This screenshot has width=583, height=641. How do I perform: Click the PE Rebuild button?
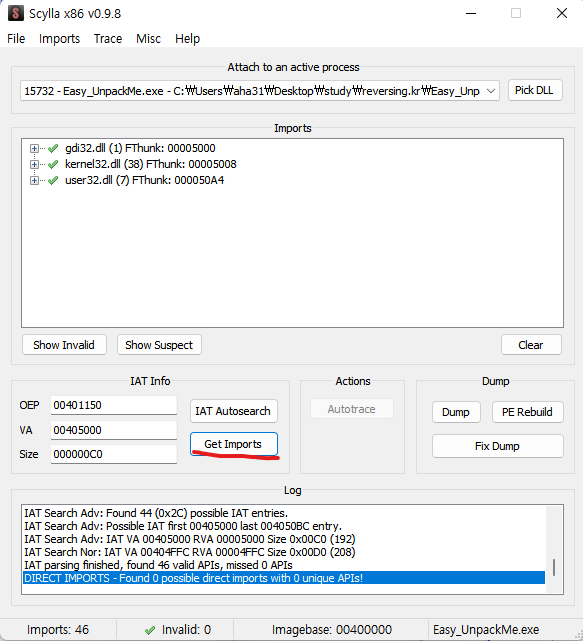pos(527,412)
